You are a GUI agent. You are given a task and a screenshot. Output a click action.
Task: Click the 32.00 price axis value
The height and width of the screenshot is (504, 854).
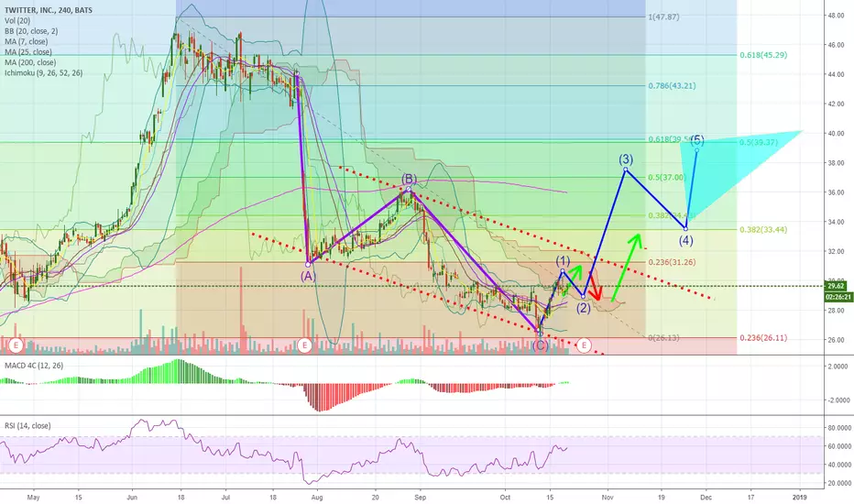pos(836,251)
